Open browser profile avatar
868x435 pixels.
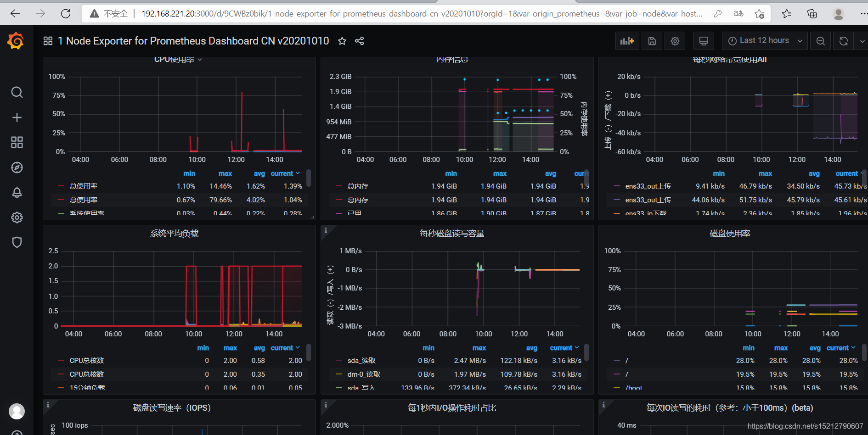pos(839,14)
